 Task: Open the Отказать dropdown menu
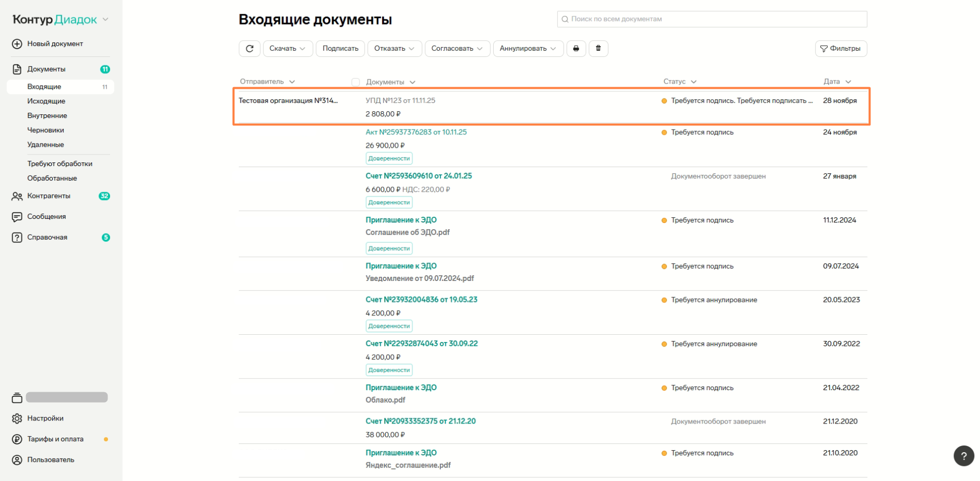(x=394, y=49)
